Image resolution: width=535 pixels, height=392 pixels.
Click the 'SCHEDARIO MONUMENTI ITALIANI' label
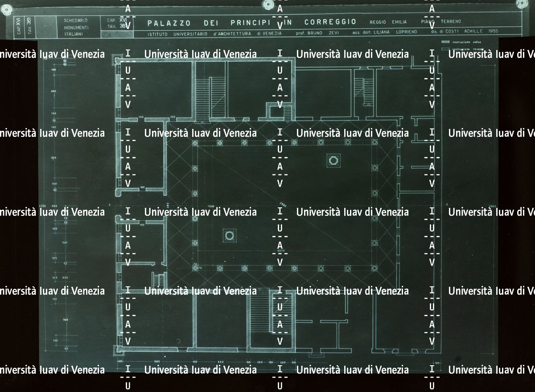point(75,27)
